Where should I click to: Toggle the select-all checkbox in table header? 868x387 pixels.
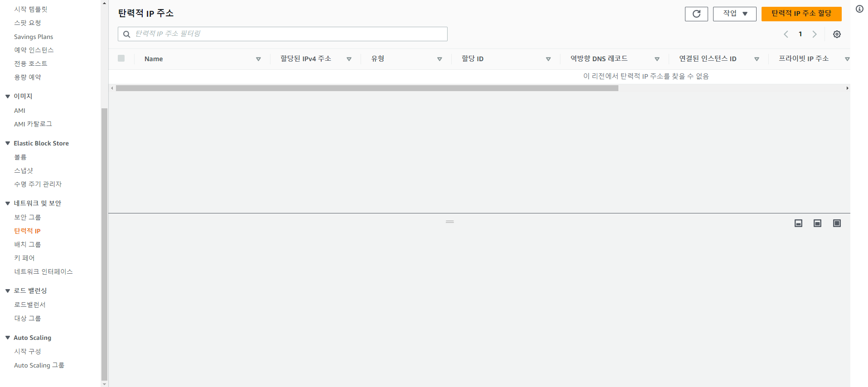(x=121, y=58)
